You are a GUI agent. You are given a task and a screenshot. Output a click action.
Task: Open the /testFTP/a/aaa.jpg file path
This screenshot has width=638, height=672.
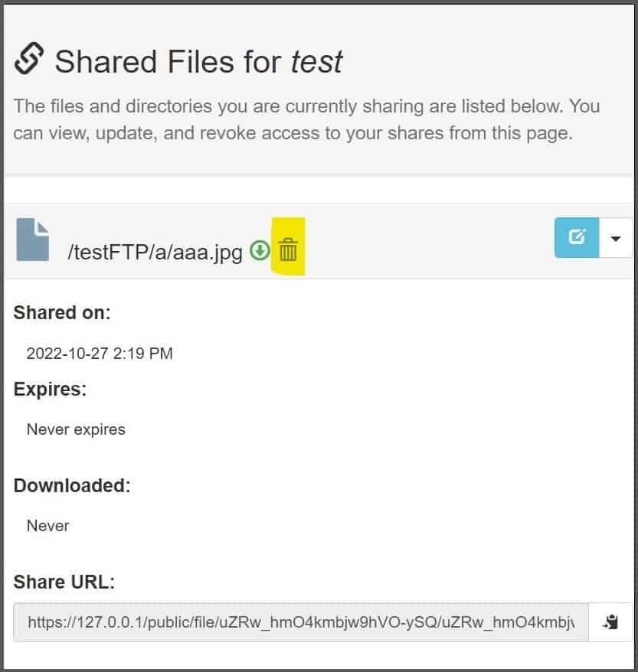point(155,251)
